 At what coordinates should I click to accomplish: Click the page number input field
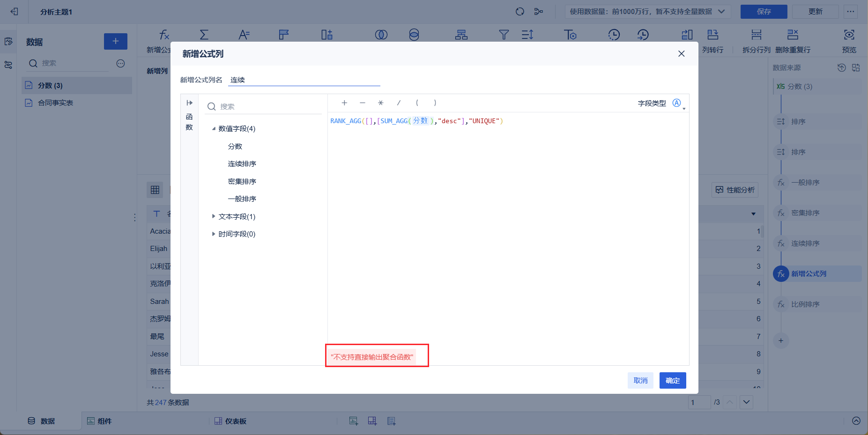point(700,402)
